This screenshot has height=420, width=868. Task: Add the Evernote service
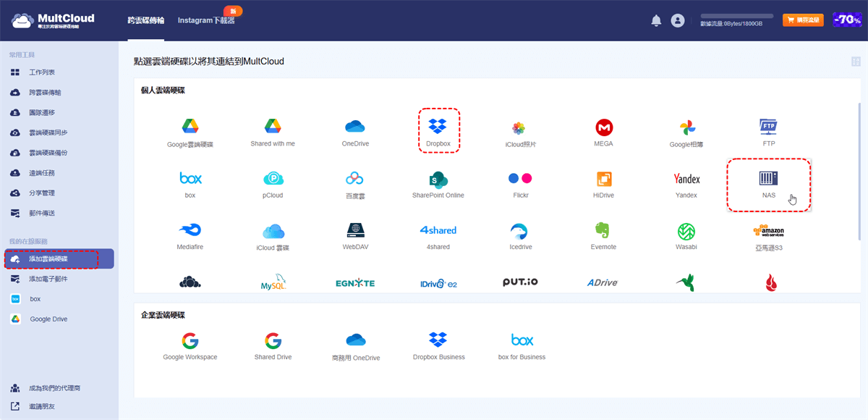click(x=603, y=230)
